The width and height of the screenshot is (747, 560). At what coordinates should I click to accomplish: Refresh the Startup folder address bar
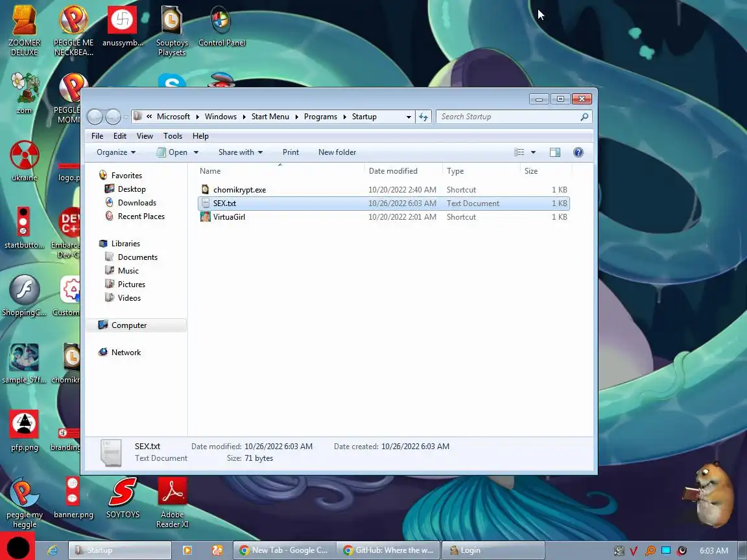[x=423, y=117]
